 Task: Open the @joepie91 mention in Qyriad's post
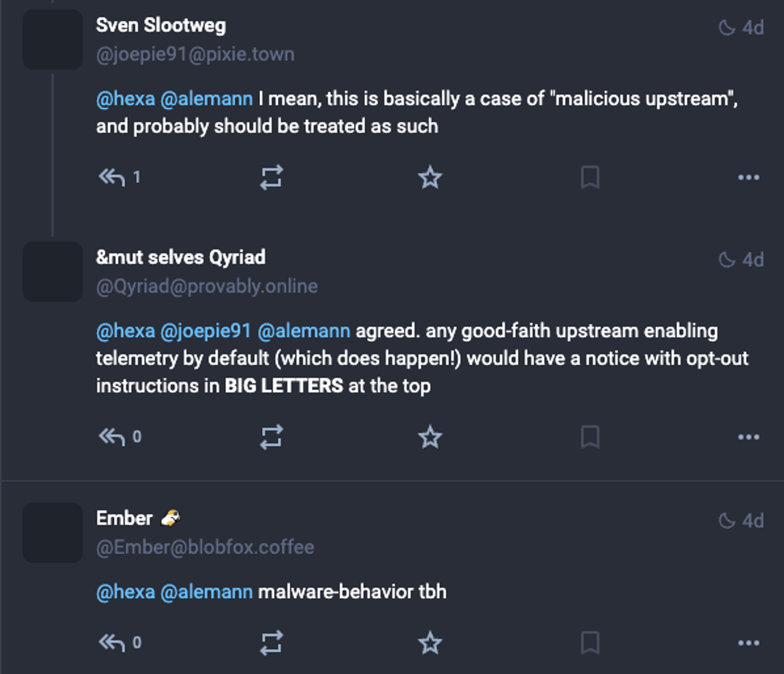coord(206,331)
